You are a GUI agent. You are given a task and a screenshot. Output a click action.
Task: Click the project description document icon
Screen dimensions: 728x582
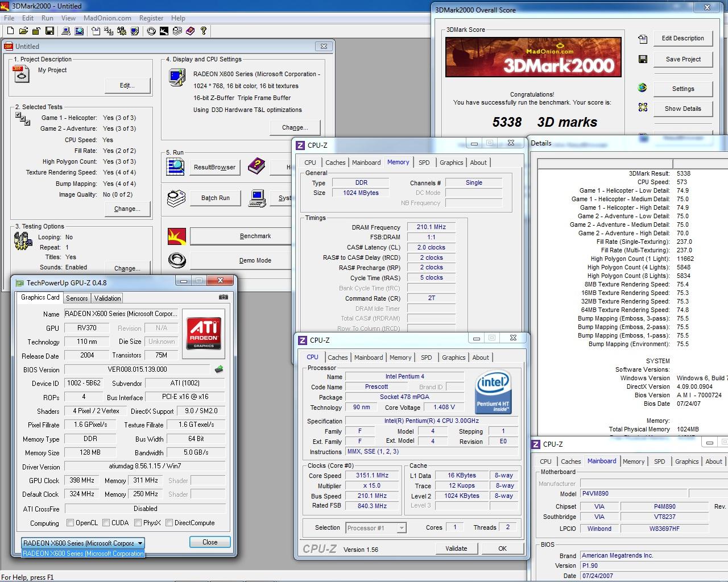pos(21,74)
